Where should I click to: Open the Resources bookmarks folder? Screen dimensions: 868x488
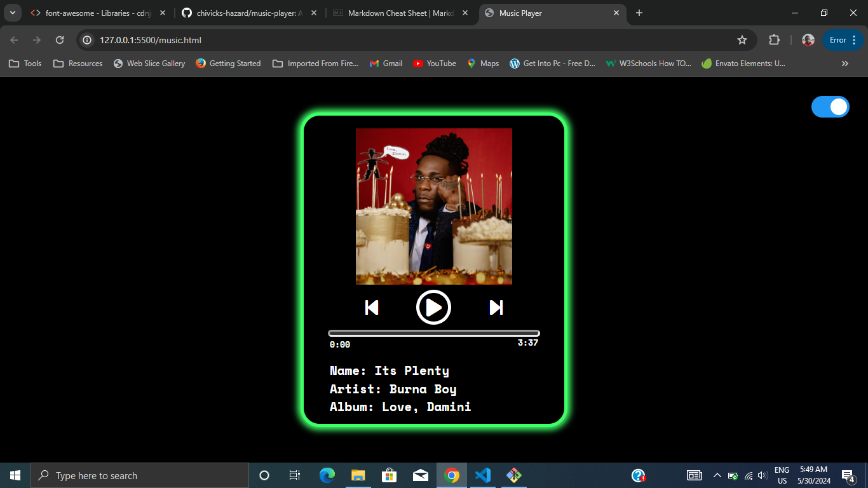point(78,64)
